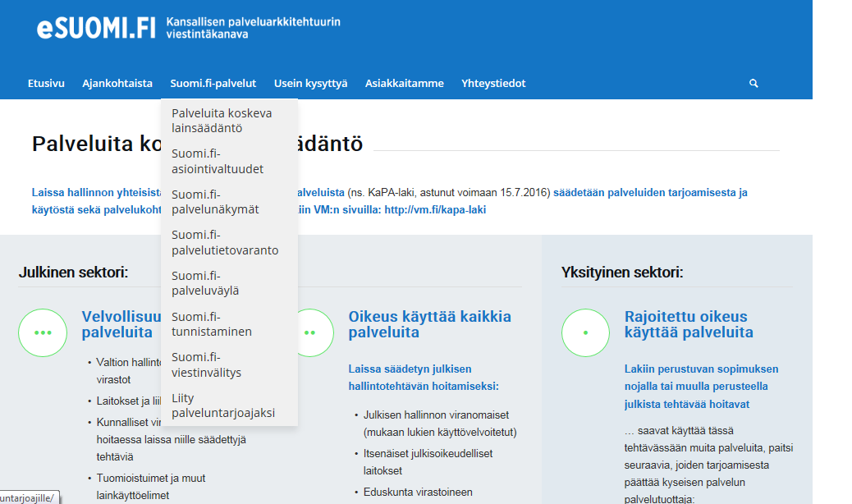Open the Yhteystiedot menu item
This screenshot has width=852, height=504.
pos(493,83)
